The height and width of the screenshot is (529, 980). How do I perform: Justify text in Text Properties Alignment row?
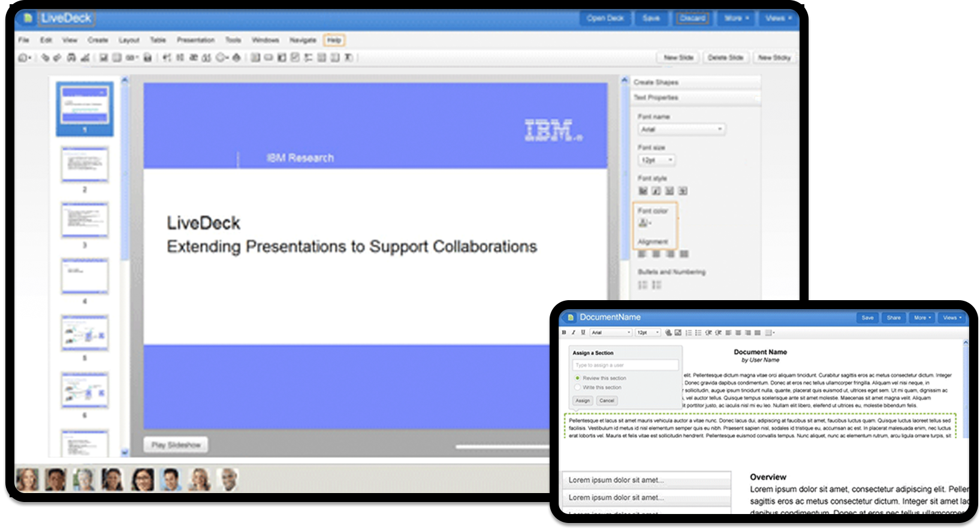tap(684, 254)
